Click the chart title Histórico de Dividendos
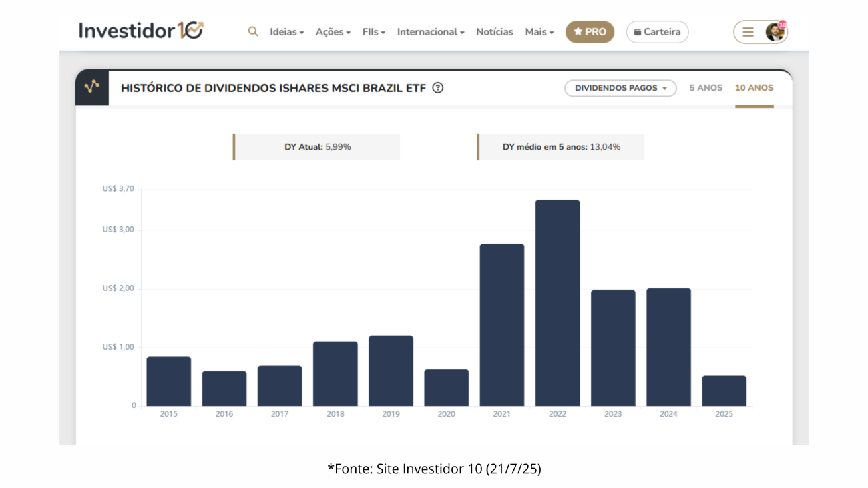The width and height of the screenshot is (868, 488). click(x=273, y=88)
